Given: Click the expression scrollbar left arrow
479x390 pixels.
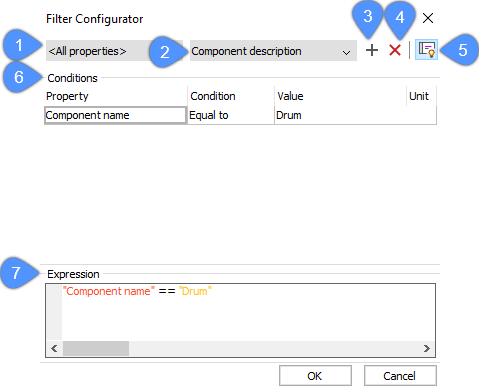Looking at the screenshot, I should (54, 348).
